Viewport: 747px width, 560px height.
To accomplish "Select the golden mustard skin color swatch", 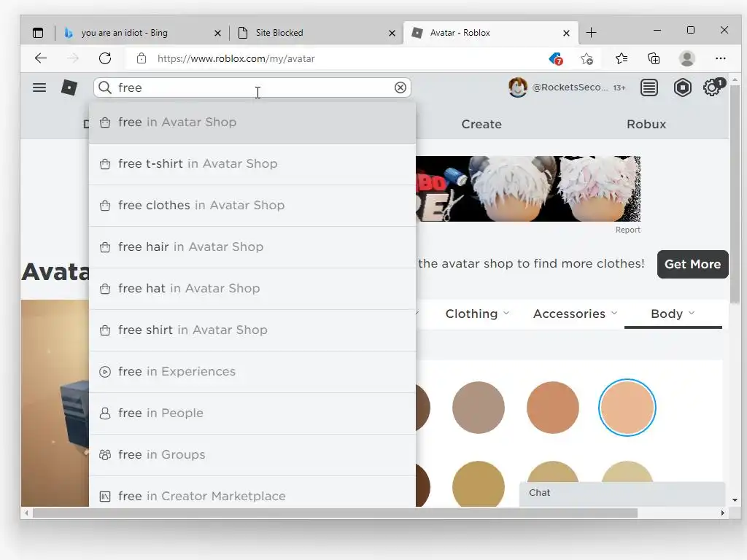I will (478, 483).
